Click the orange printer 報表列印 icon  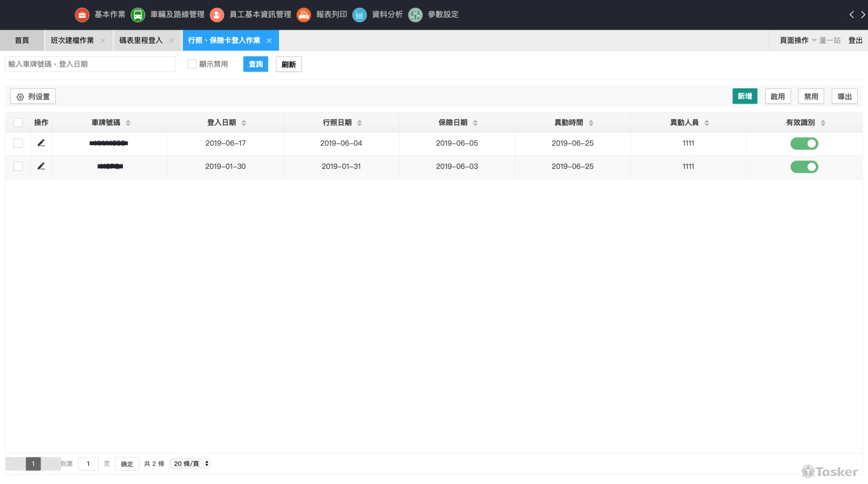click(x=304, y=15)
